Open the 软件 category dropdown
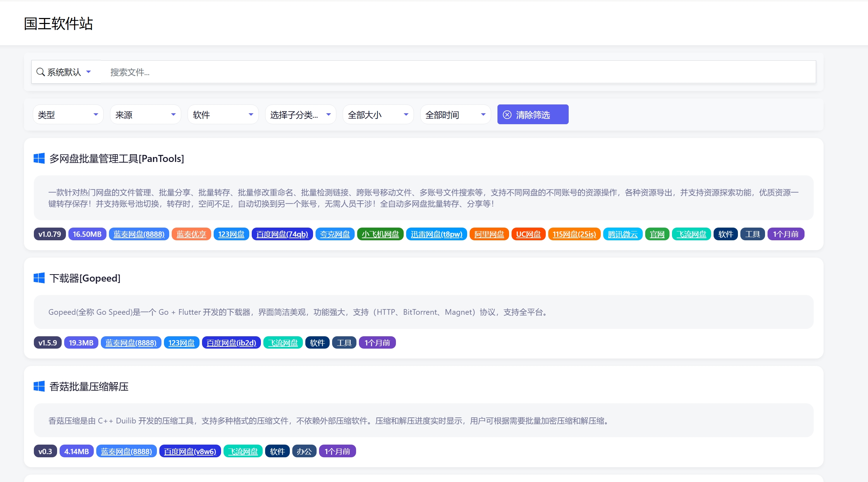This screenshot has width=868, height=482. click(x=223, y=114)
